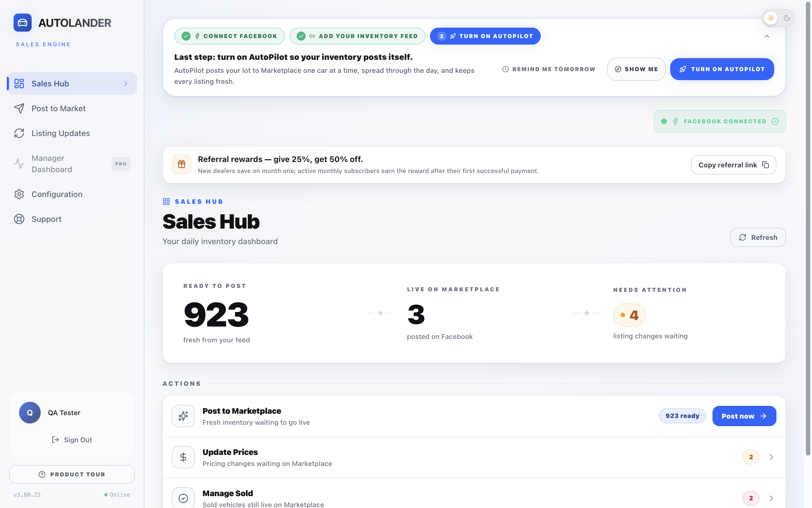Collapse the onboarding checklist panel
The height and width of the screenshot is (508, 812).
[x=767, y=36]
